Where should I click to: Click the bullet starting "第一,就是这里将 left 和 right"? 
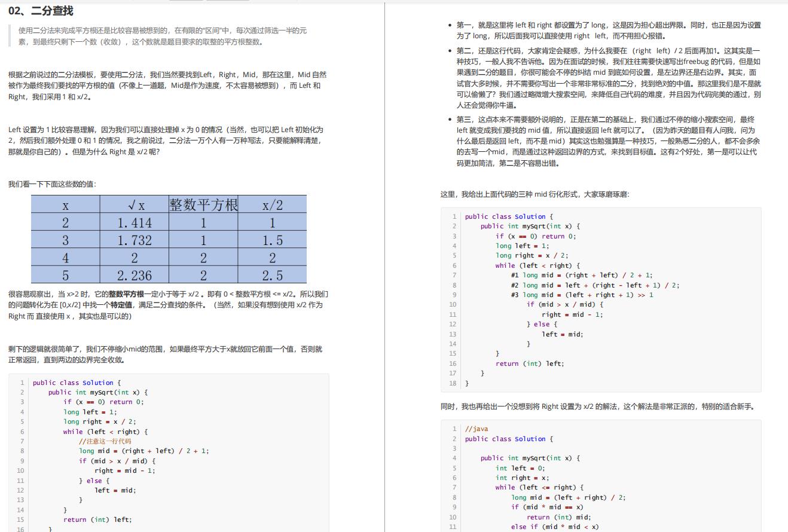point(609,30)
